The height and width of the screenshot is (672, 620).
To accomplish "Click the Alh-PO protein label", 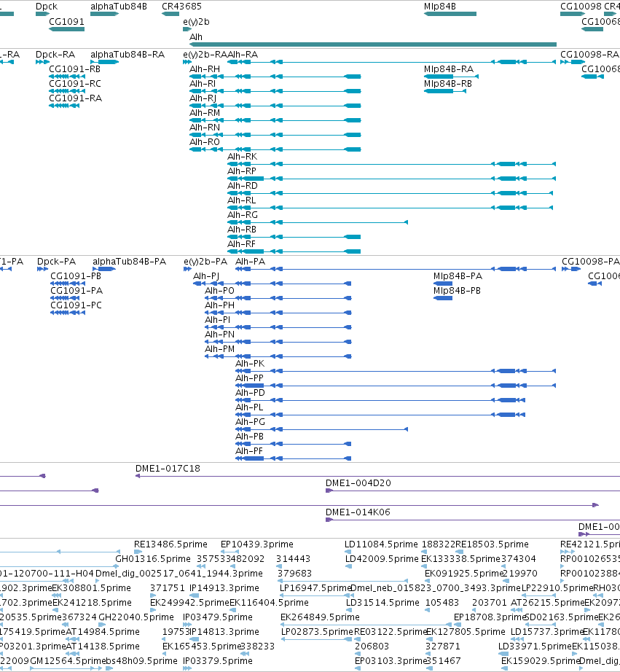I will [219, 291].
